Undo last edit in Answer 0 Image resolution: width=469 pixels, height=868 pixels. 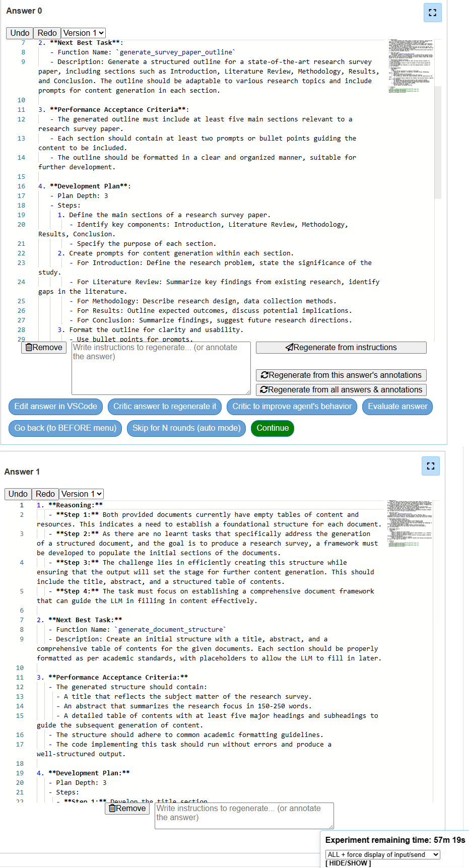click(20, 33)
